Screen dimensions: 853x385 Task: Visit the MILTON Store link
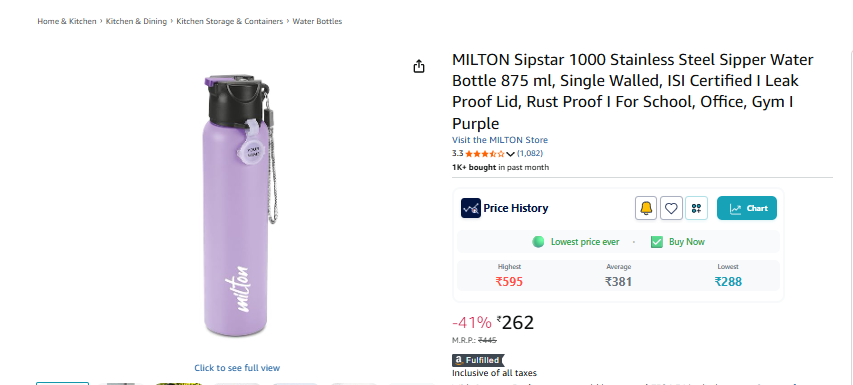click(x=499, y=140)
